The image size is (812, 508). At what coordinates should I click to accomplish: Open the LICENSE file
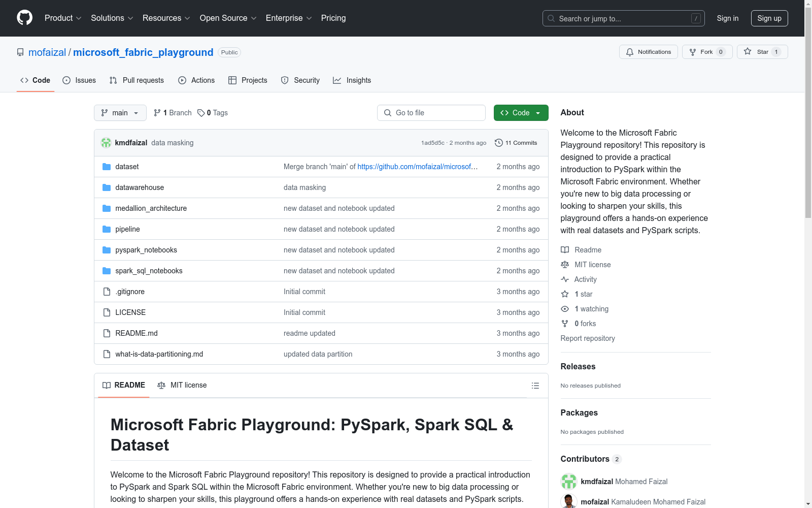130,312
